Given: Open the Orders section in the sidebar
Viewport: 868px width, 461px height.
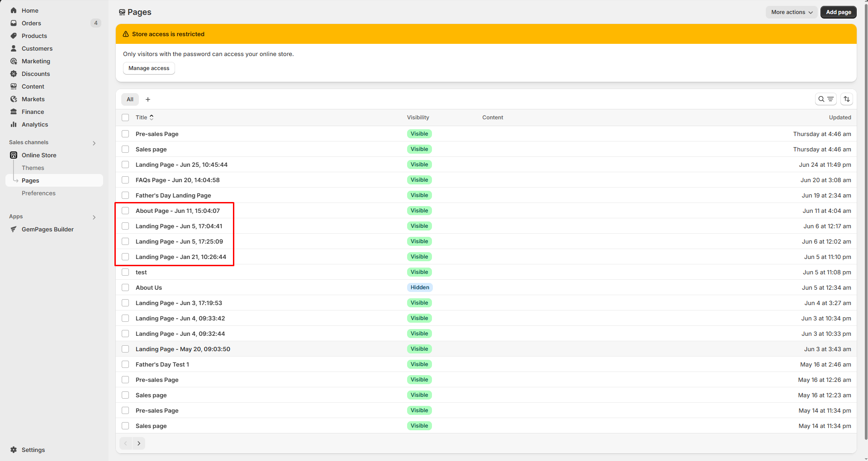Looking at the screenshot, I should click(31, 23).
